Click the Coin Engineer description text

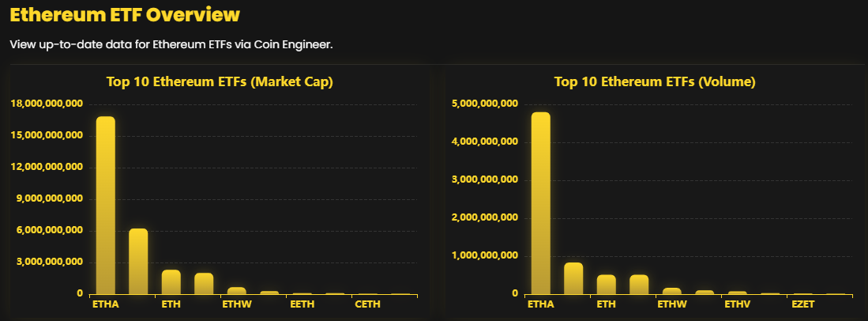click(x=171, y=43)
